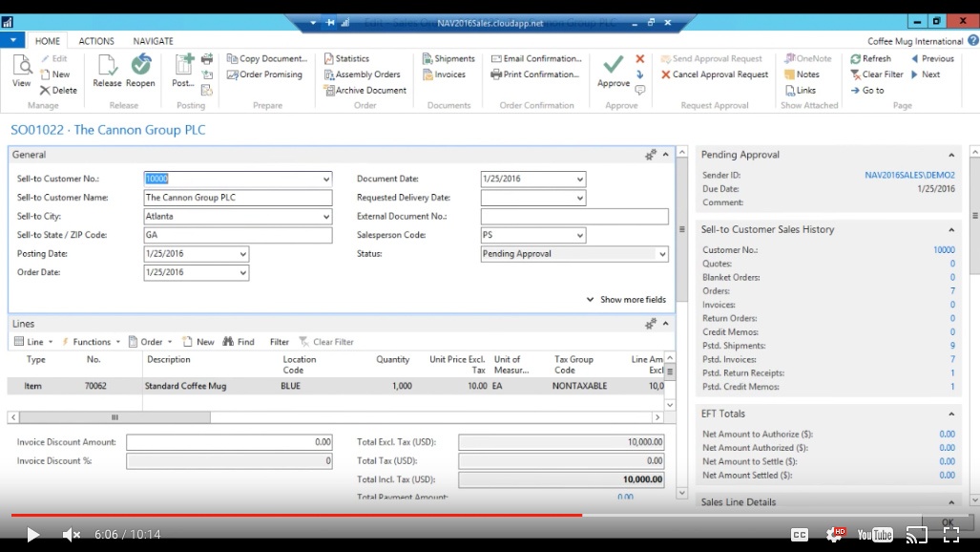Click Filter in Lines toolbar
The height and width of the screenshot is (552, 980).
(280, 342)
